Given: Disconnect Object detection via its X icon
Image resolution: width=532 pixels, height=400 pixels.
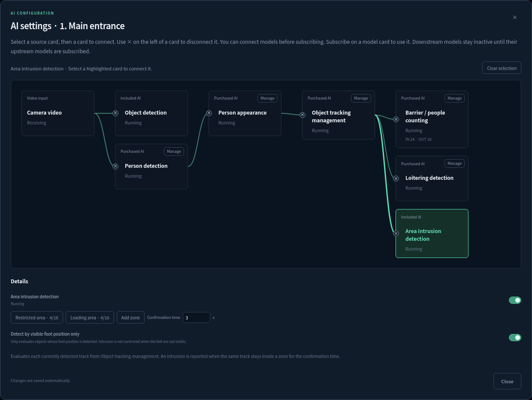Looking at the screenshot, I should [x=115, y=113].
